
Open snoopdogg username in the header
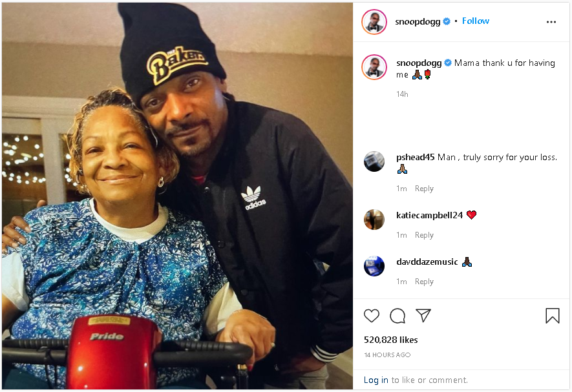pyautogui.click(x=418, y=21)
